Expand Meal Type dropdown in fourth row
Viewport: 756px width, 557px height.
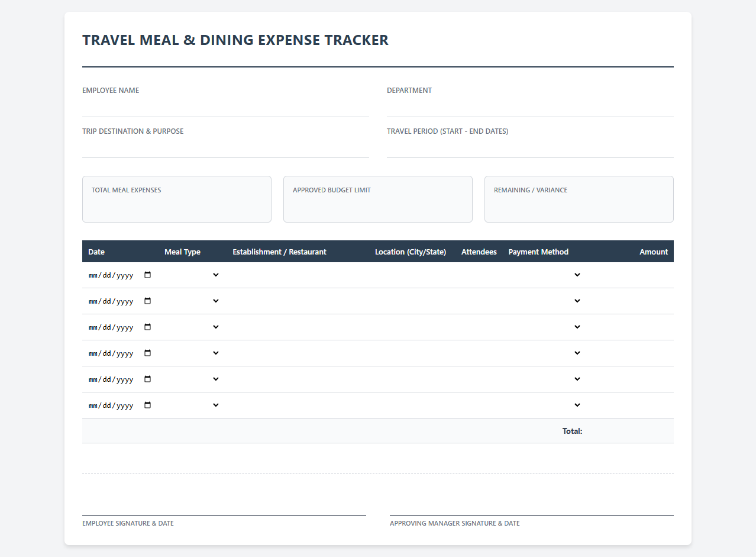coord(192,353)
